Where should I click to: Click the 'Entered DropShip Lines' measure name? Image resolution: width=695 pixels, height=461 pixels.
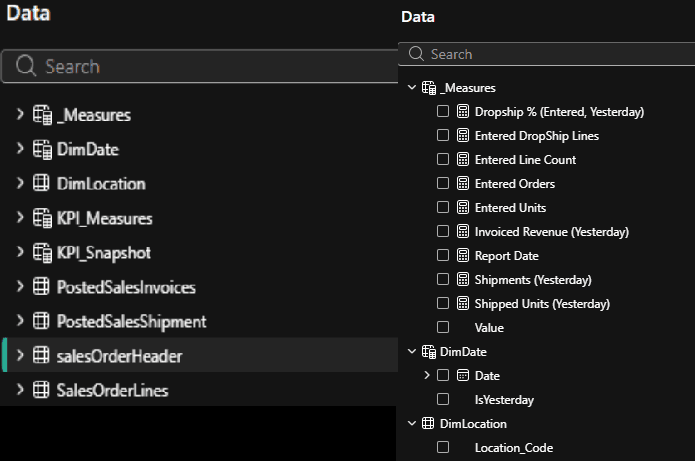(x=537, y=136)
